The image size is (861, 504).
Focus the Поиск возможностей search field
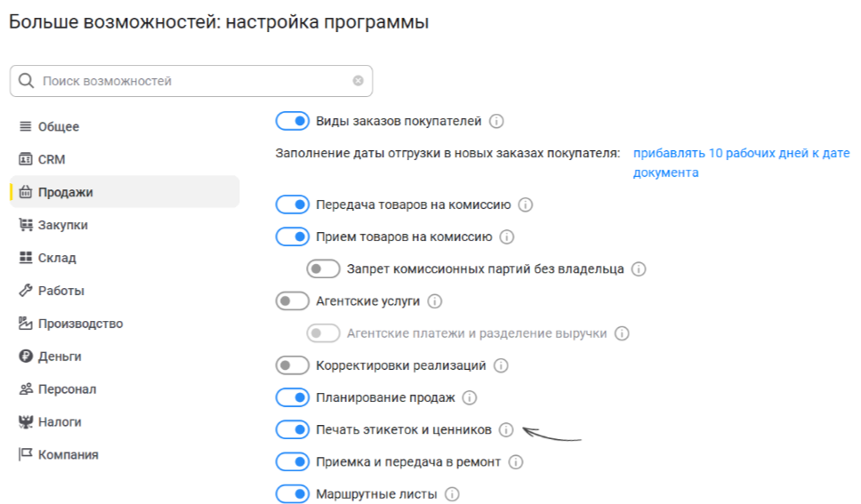point(191,81)
